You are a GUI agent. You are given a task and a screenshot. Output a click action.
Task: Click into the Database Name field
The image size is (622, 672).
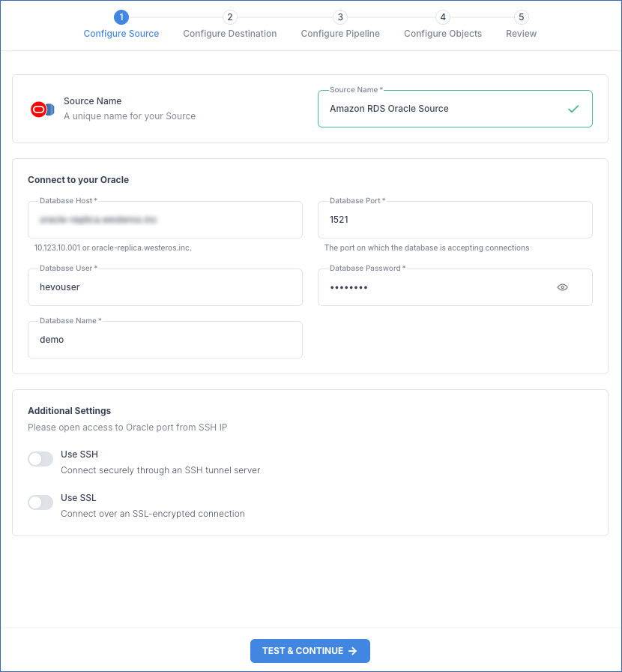click(165, 340)
